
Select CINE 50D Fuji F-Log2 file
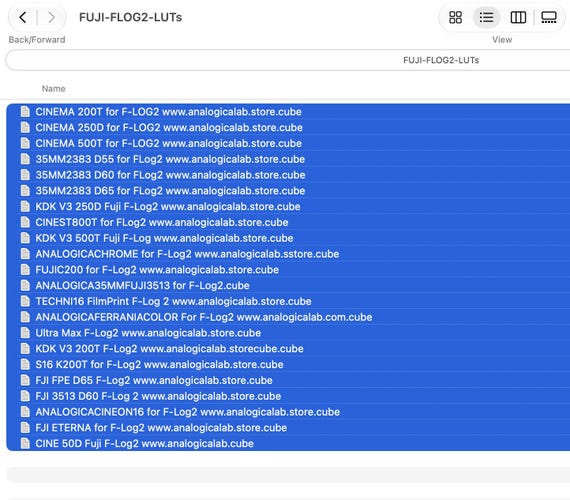click(x=288, y=444)
